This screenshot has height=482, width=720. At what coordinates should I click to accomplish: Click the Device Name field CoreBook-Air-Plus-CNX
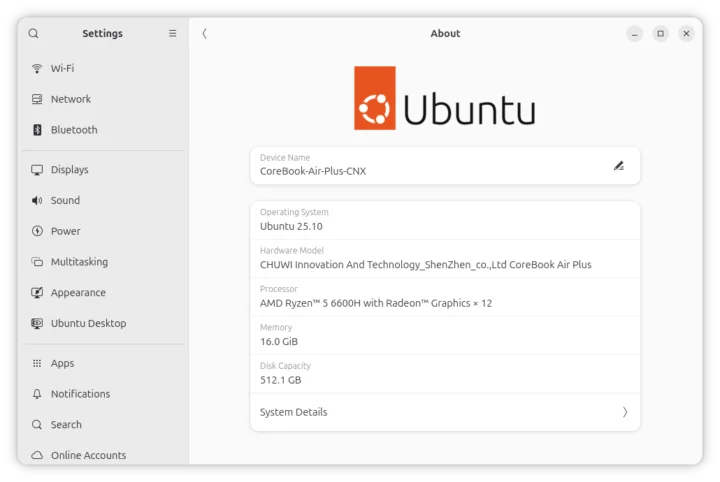point(445,166)
